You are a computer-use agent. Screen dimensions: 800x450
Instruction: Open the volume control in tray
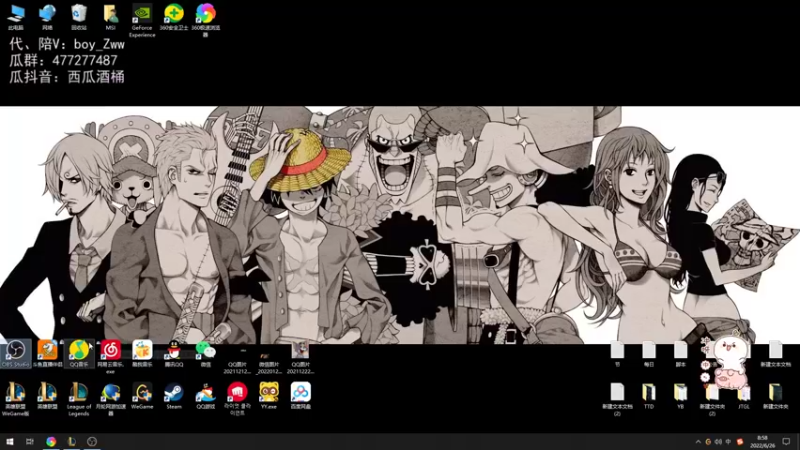point(718,442)
